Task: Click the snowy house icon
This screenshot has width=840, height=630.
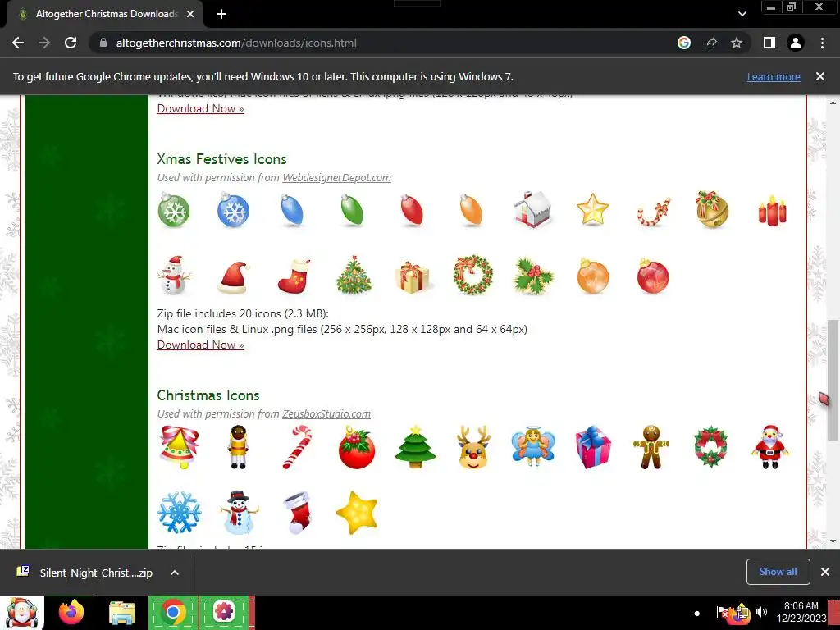Action: tap(532, 209)
